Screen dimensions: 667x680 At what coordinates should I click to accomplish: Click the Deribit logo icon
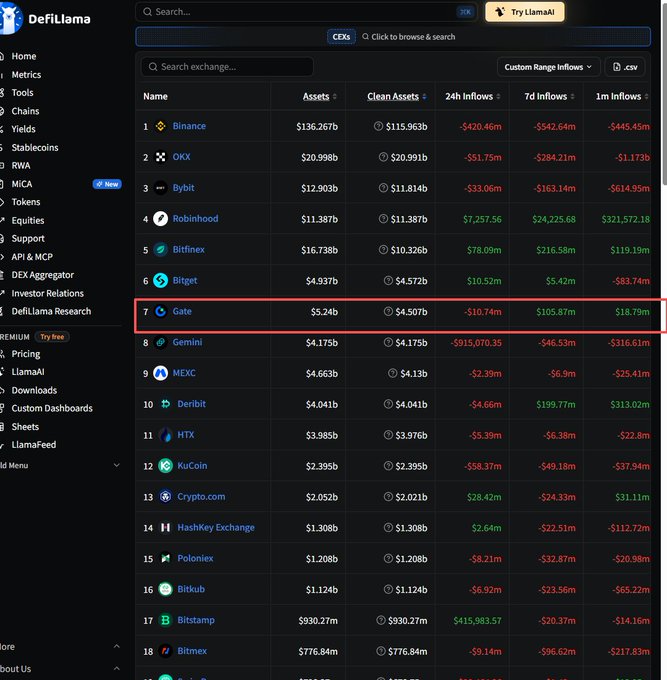(165, 404)
